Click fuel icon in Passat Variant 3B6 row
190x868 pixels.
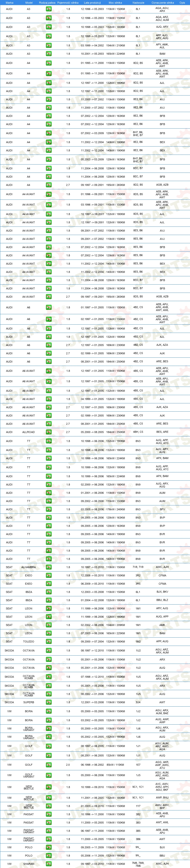tap(49, 839)
